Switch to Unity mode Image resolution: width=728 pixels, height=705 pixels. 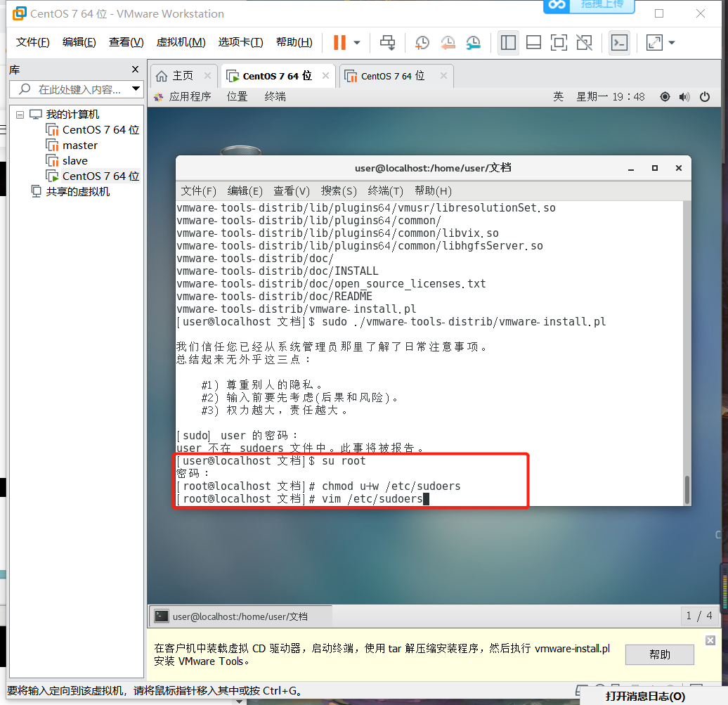tap(584, 43)
